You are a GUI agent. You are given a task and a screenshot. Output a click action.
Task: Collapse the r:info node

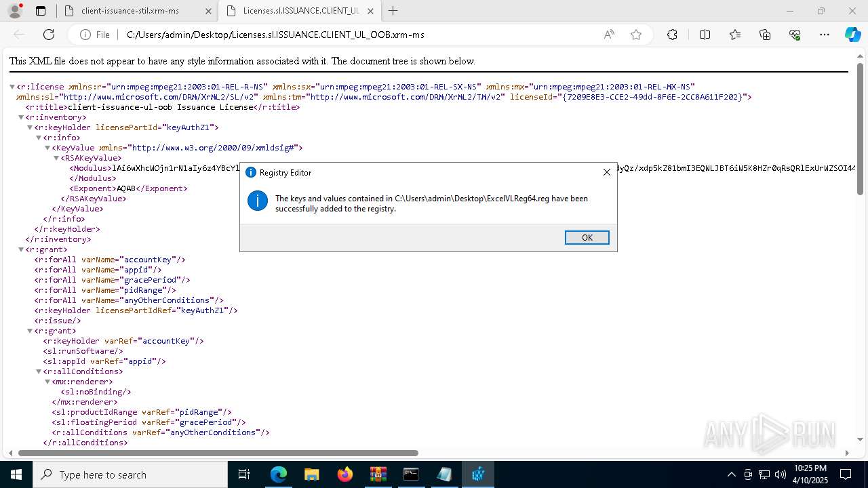(39, 138)
